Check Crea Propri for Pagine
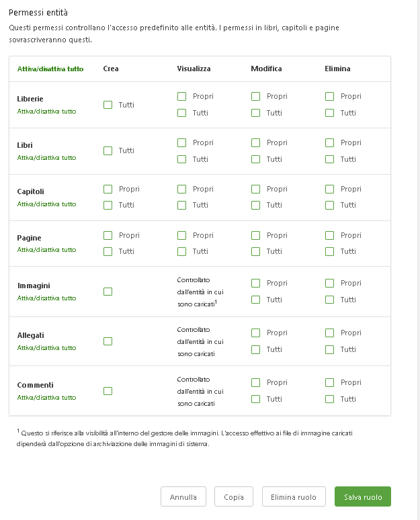The image size is (420, 520). pyautogui.click(x=108, y=235)
